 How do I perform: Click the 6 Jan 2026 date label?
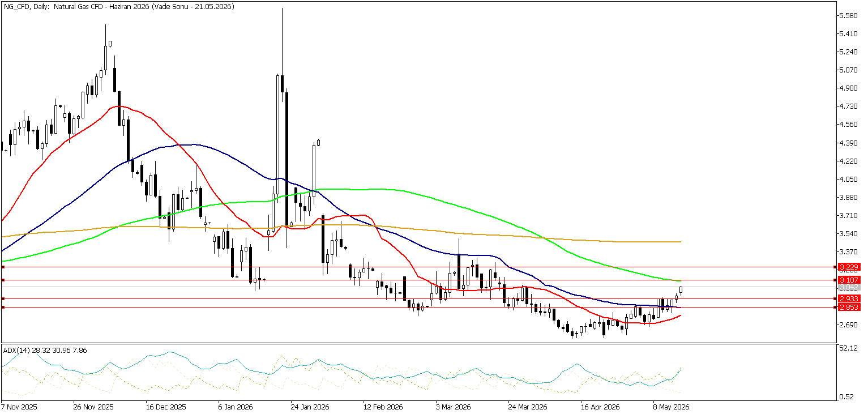[236, 407]
